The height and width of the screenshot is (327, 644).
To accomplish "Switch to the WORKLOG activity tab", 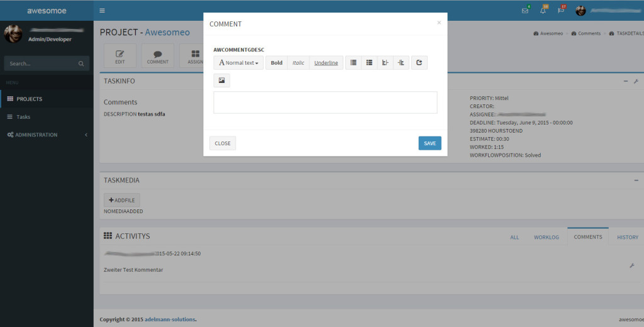I will (x=547, y=238).
